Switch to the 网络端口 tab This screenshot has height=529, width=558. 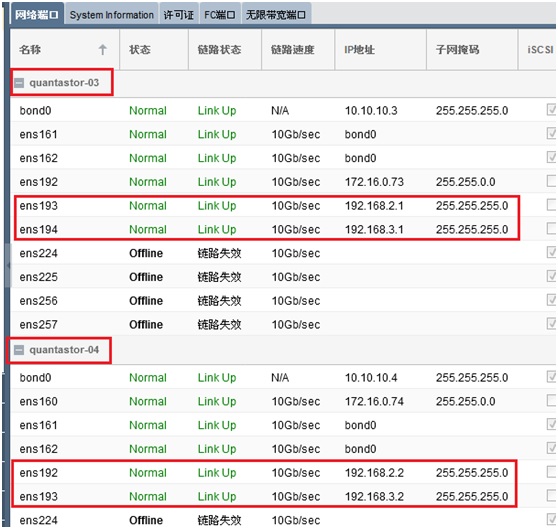click(37, 15)
